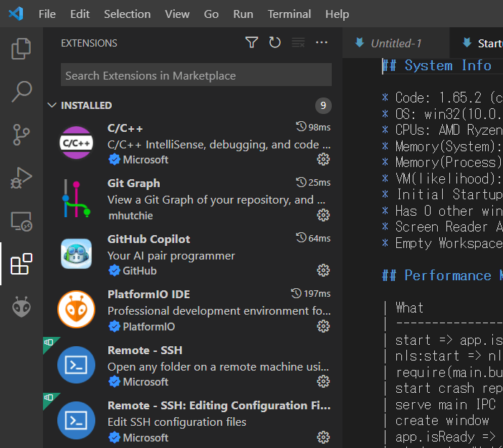Open gear for Remote - SSH: Editing Configuration
Viewport: 503px width, 448px height.
pyautogui.click(x=323, y=437)
